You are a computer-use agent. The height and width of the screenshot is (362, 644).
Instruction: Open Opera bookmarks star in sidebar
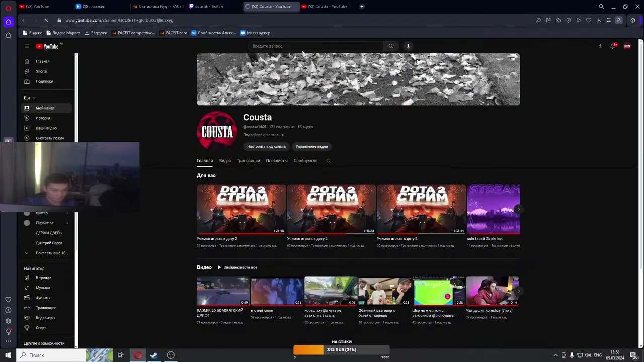coord(8,35)
